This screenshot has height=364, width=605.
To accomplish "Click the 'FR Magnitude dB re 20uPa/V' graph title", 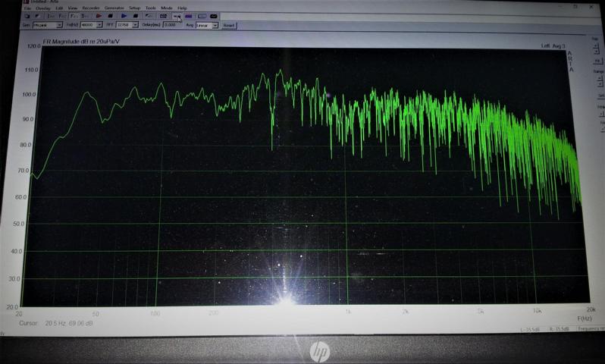I will click(81, 42).
